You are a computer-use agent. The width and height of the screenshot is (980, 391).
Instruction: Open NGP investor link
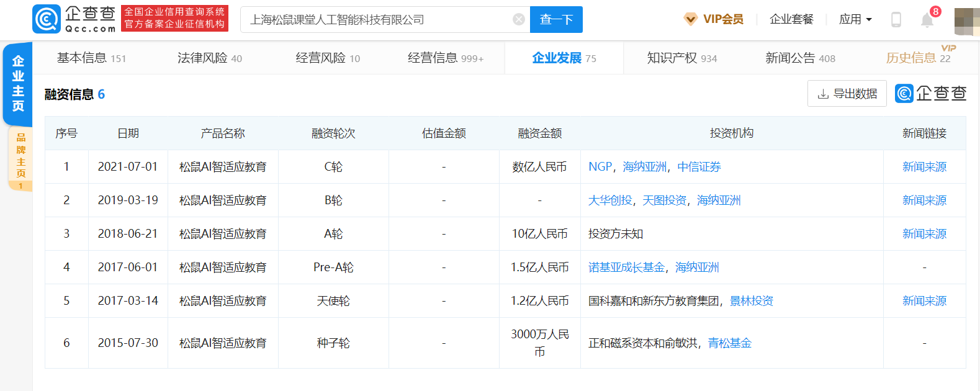(x=600, y=167)
